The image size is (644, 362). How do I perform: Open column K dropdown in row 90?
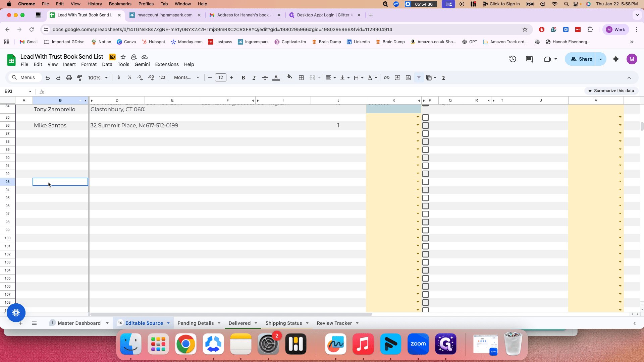click(418, 157)
